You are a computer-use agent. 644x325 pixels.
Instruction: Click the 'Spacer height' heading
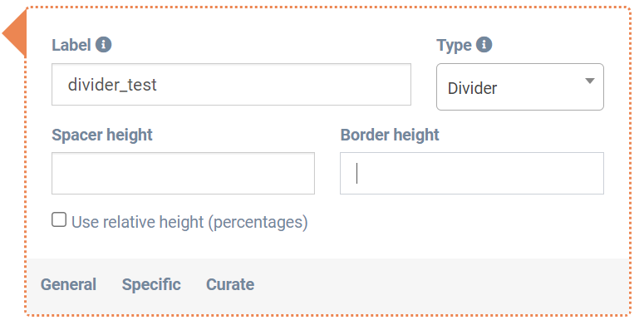coord(102,135)
